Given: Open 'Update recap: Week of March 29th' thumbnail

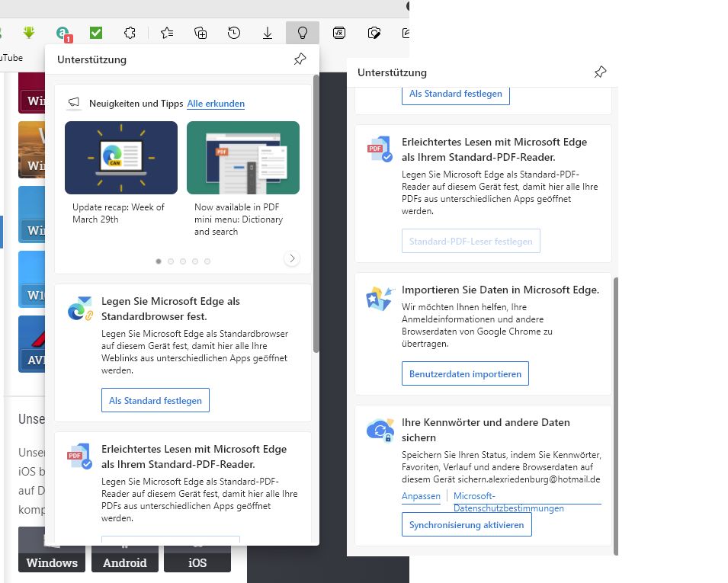Looking at the screenshot, I should pos(121,158).
